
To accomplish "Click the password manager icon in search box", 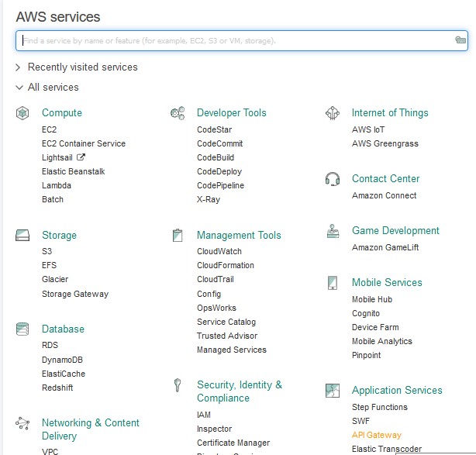I will (x=460, y=40).
